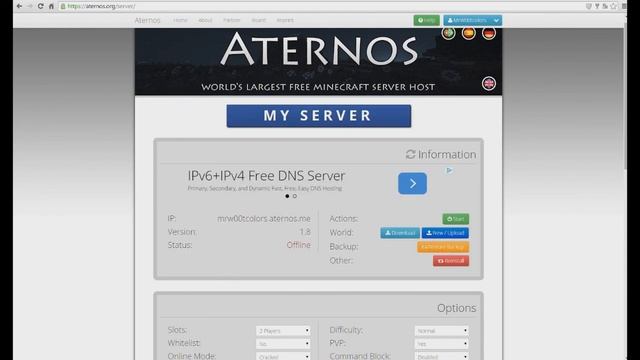Screen dimensions: 640x360
Task: Open the Online Mode dropdown
Action: [283, 356]
